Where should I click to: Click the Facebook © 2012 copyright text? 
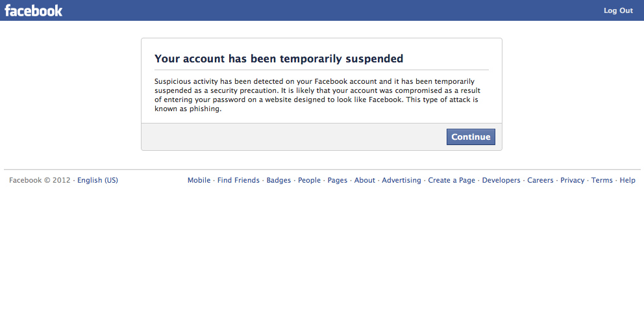click(x=40, y=181)
